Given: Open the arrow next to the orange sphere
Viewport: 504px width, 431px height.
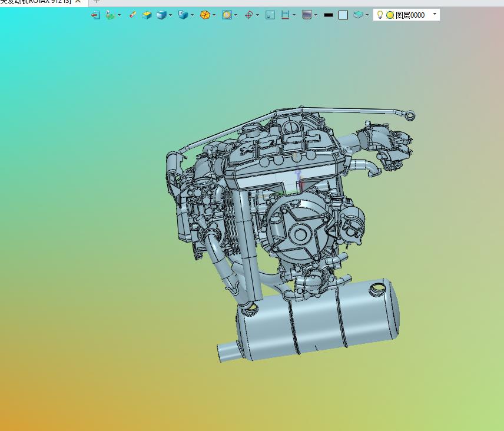Looking at the screenshot, I should (214, 15).
